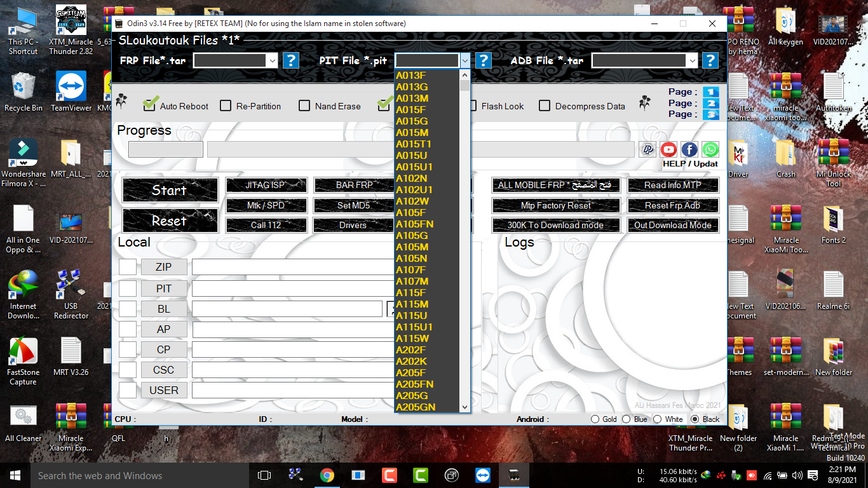Click the Call 112 button

point(266,225)
